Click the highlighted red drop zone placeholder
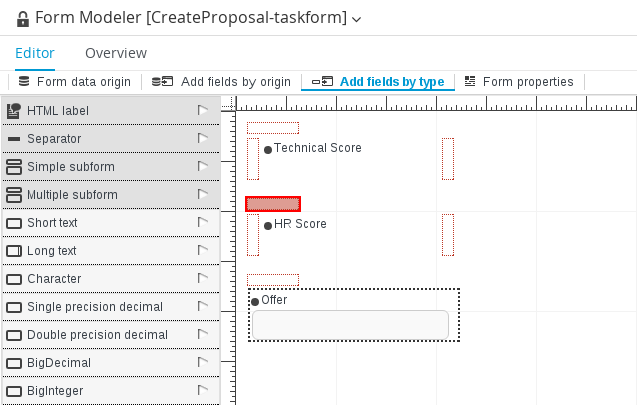637x405 pixels. coord(273,204)
